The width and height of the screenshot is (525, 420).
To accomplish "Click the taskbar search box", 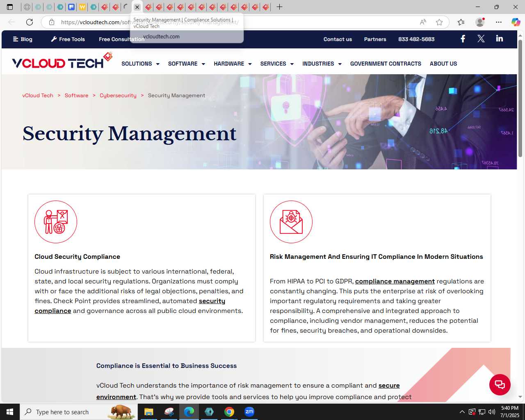I will click(78, 412).
